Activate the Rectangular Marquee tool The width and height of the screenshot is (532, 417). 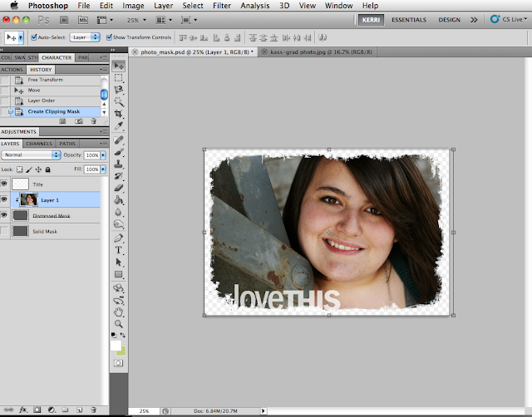119,76
